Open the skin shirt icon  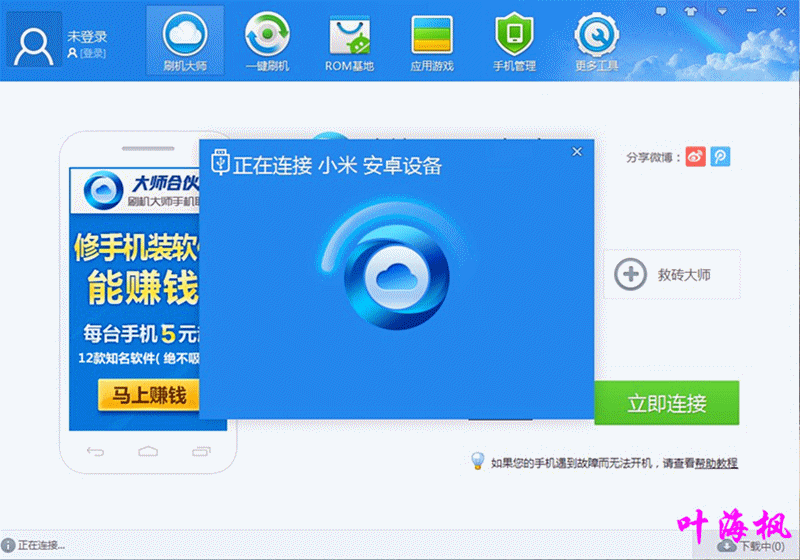pyautogui.click(x=691, y=11)
